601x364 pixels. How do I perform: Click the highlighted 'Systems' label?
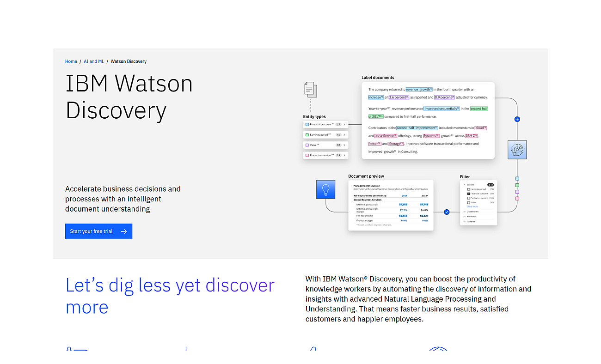pyautogui.click(x=431, y=136)
